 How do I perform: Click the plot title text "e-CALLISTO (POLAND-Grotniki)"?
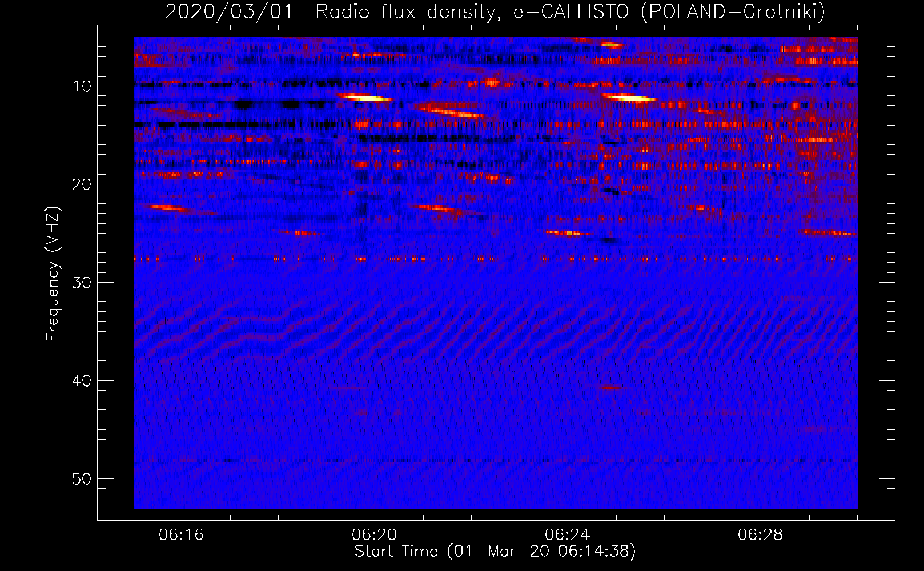[669, 11]
